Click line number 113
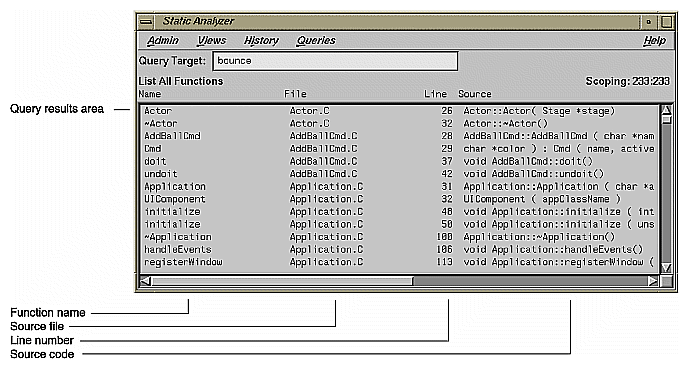Image resolution: width=689 pixels, height=369 pixels. (x=444, y=262)
